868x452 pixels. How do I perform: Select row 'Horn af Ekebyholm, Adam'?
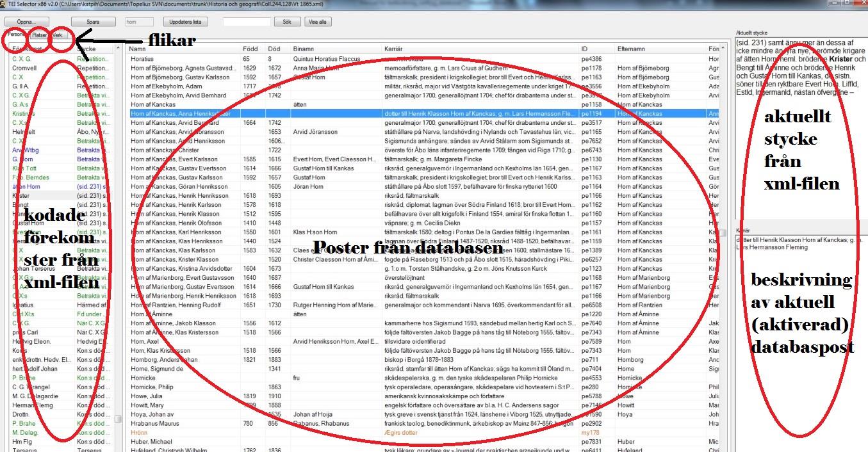pyautogui.click(x=423, y=86)
